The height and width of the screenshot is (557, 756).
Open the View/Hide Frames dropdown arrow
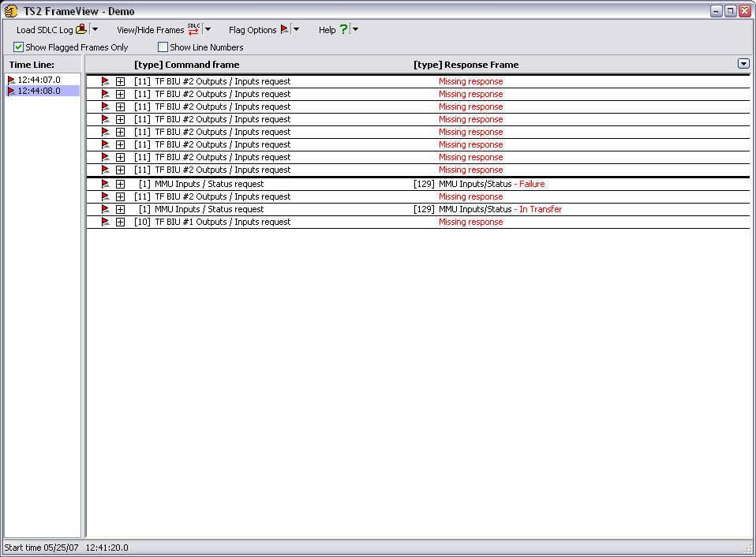[x=208, y=30]
